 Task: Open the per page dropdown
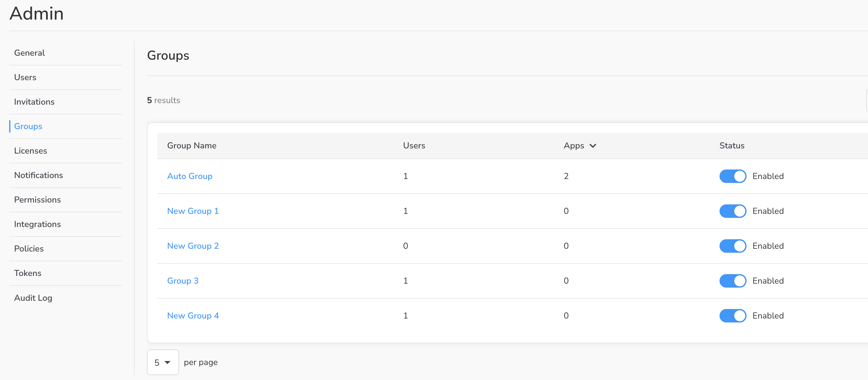[163, 362]
